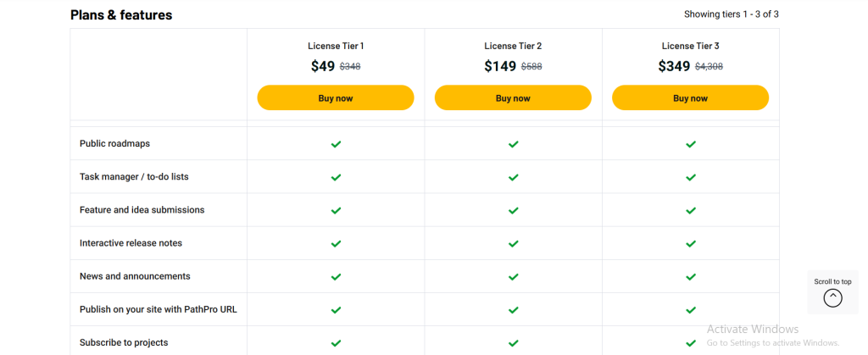Viewport: 868px width, 355px height.
Task: Click Public roadmaps checkmark under Tier 3
Action: [x=690, y=144]
